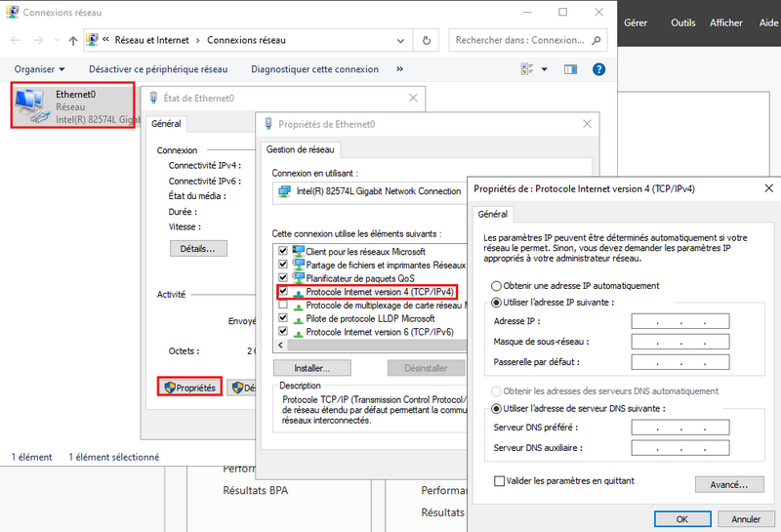Toggle the preview pane icon

(570, 69)
